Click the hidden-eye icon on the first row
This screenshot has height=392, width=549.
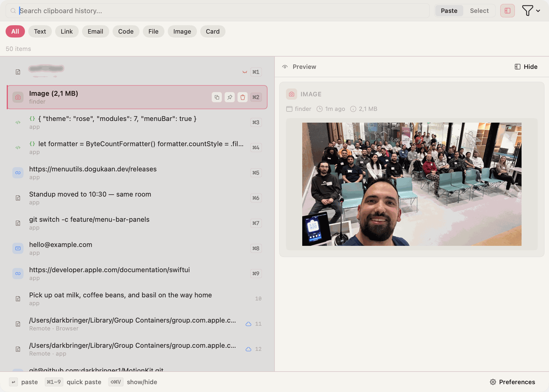pos(245,72)
